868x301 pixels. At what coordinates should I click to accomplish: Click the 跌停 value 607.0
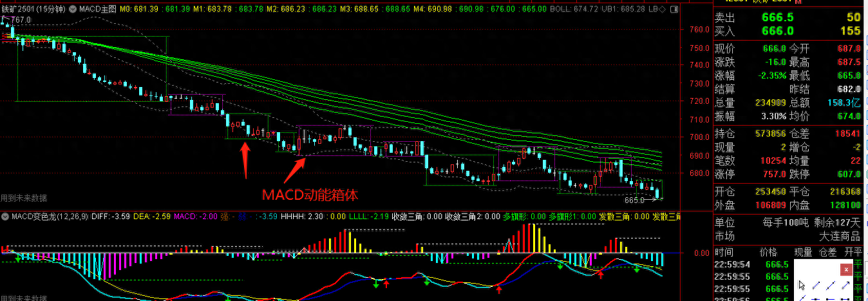click(x=849, y=174)
